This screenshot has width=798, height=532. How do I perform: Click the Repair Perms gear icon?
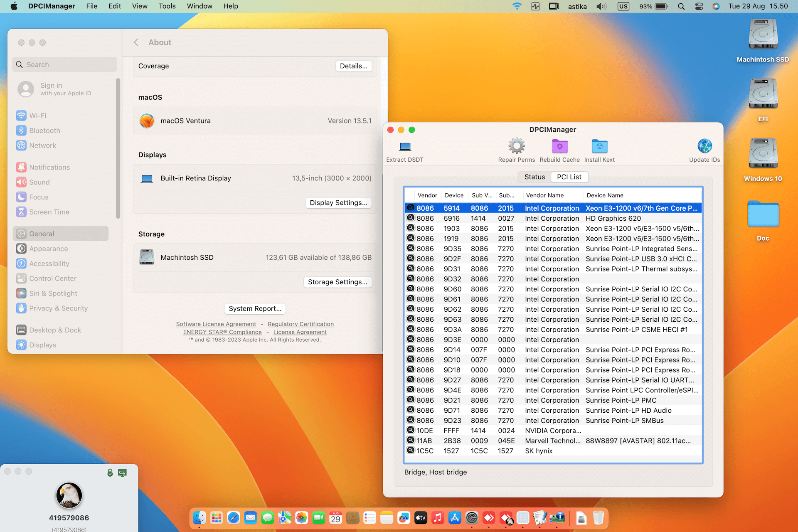point(516,146)
